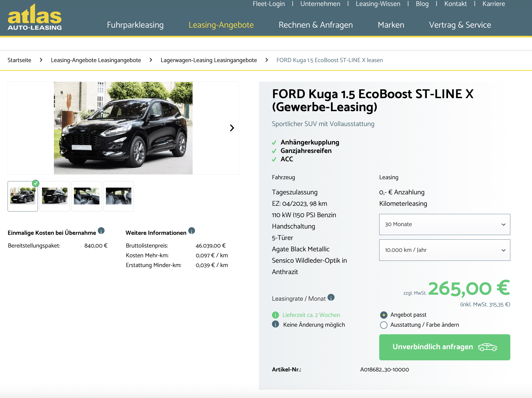The width and height of the screenshot is (532, 398).
Task: Click Erstattung Minder-km value 0,039 € / km
Action: point(212,265)
